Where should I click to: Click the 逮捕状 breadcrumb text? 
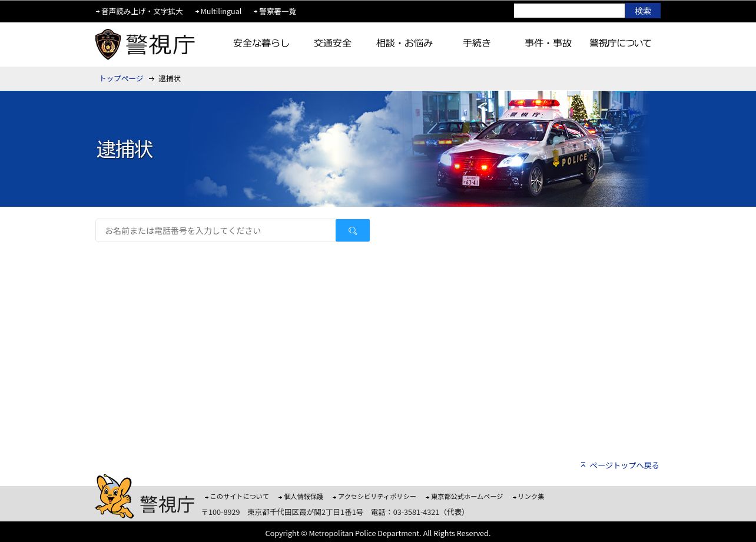click(x=170, y=78)
